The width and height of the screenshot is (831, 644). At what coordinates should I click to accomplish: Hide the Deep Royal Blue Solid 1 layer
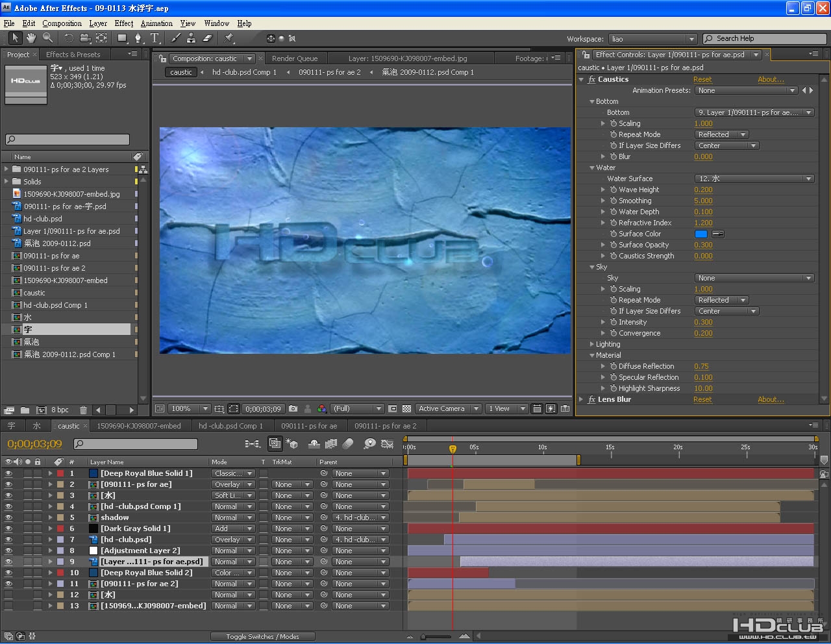pyautogui.click(x=8, y=474)
